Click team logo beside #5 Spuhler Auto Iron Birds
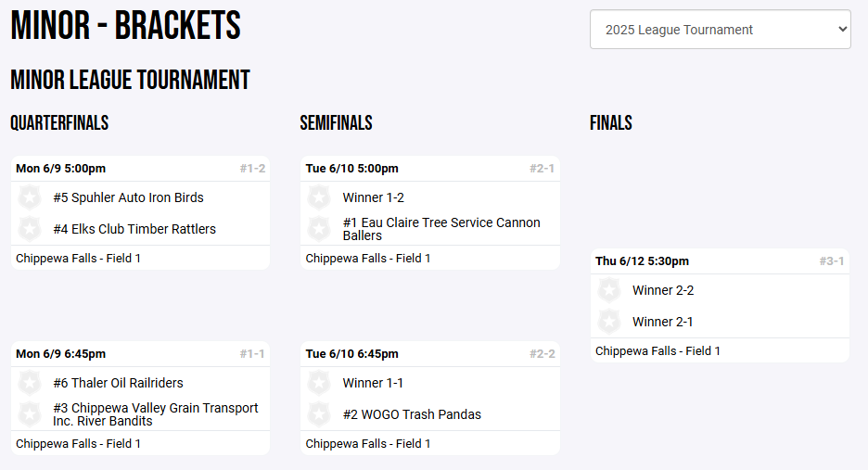Viewport: 868px width, 470px height. point(30,197)
